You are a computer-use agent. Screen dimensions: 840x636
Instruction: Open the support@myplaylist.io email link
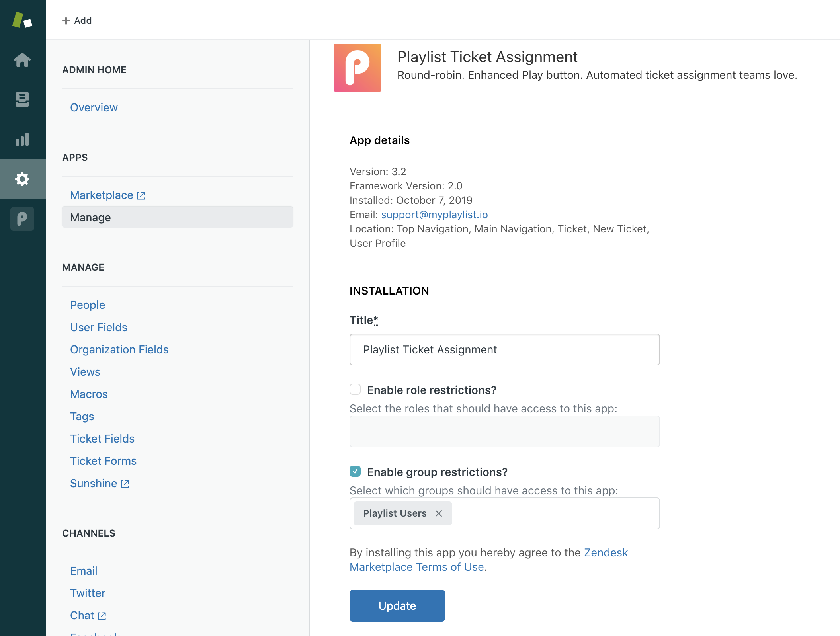434,215
